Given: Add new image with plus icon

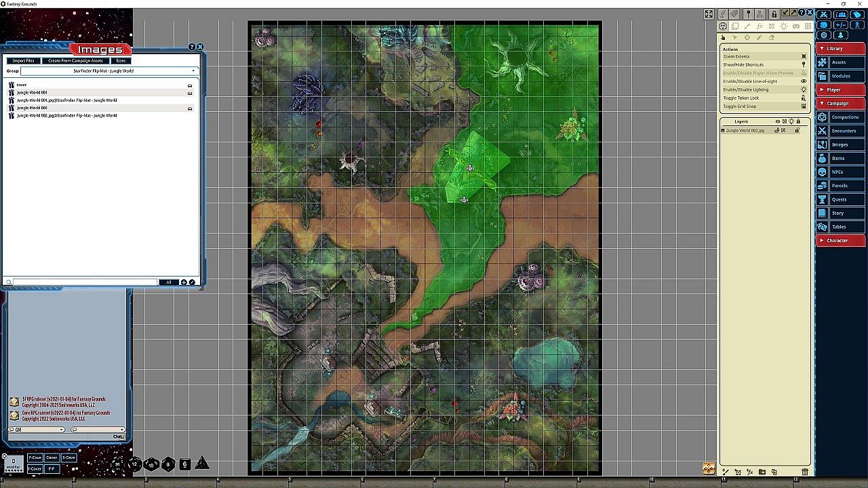Looking at the screenshot, I should pyautogui.click(x=184, y=282).
